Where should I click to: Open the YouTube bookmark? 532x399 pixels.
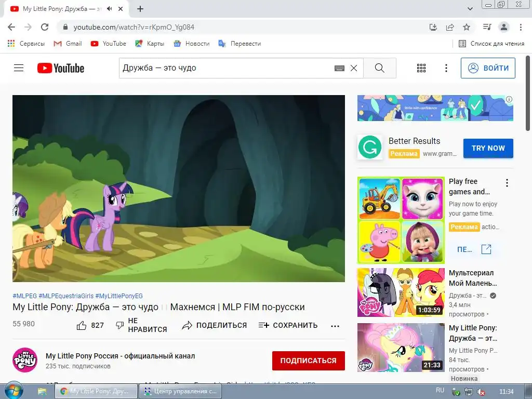click(x=108, y=44)
